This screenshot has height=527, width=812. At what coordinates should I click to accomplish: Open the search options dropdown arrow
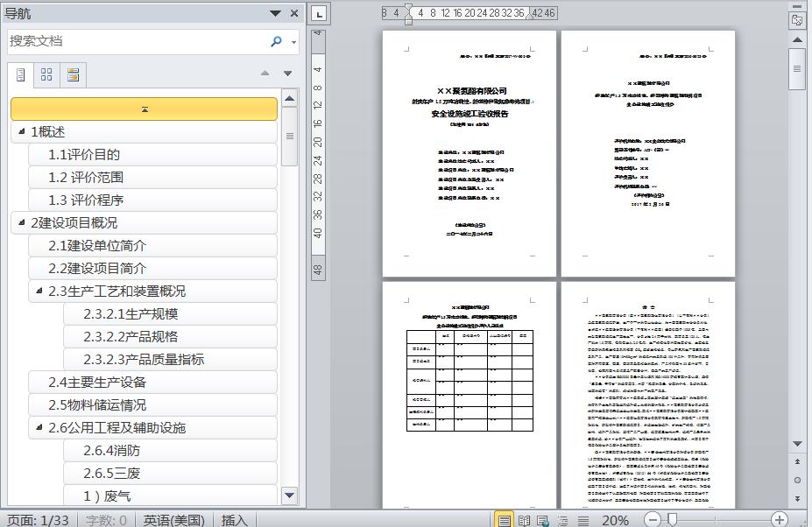click(293, 42)
